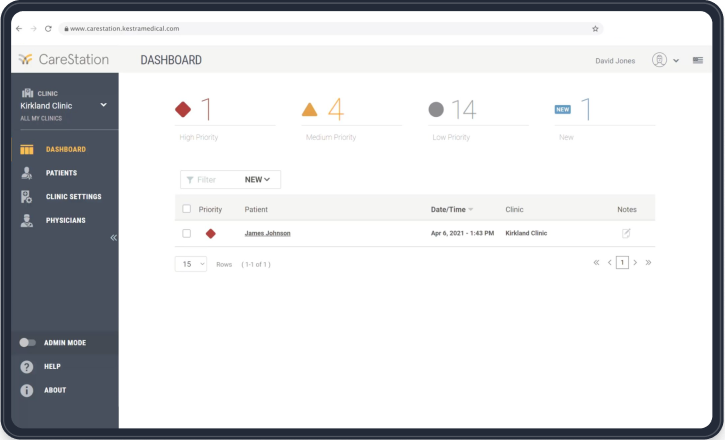Image resolution: width=725 pixels, height=440 pixels.
Task: Click the clinic building icon in sidebar
Action: pos(28,93)
